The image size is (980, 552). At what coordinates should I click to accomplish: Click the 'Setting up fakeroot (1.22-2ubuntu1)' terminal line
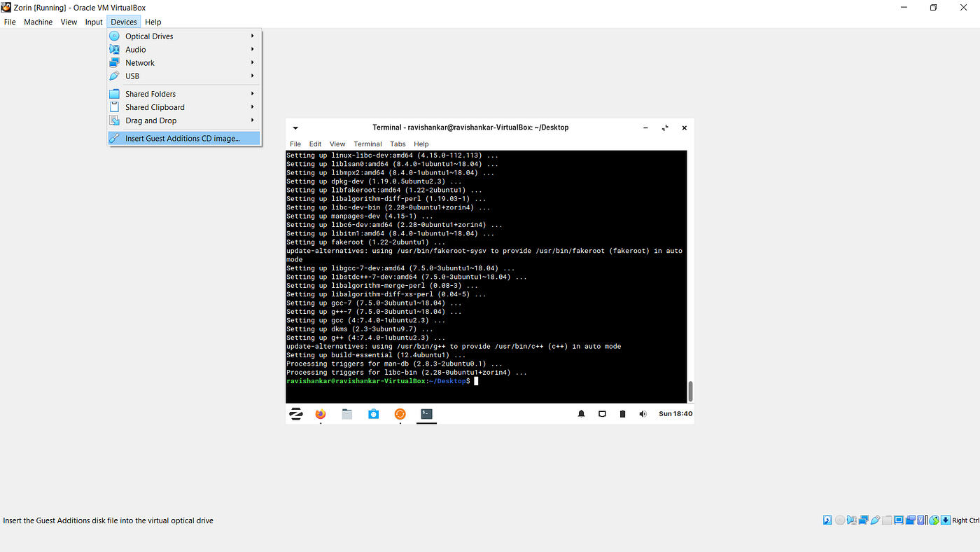pyautogui.click(x=365, y=242)
